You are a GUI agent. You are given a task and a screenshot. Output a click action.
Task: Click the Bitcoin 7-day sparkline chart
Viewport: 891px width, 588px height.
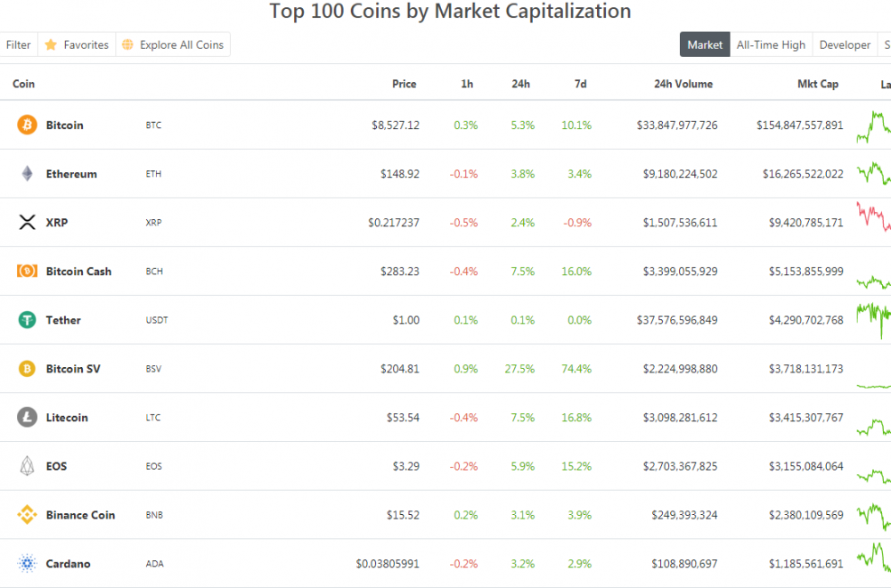click(873, 127)
